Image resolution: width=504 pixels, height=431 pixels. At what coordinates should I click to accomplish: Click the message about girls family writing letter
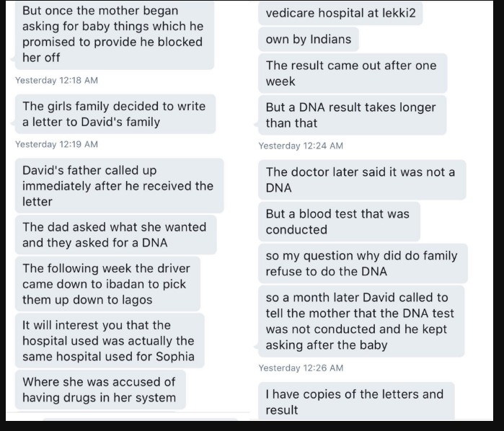(115, 114)
